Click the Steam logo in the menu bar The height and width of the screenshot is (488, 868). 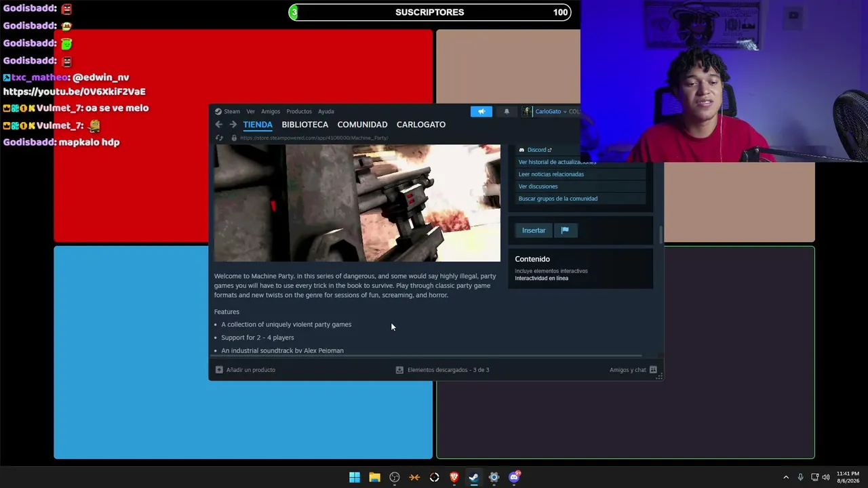218,112
